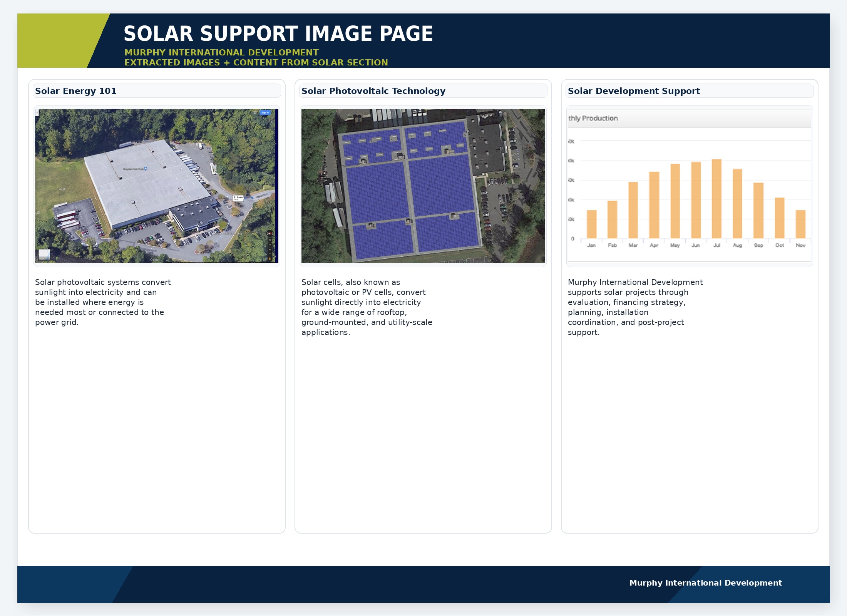
Task: Click the 'Apr' axis label
Action: pos(654,245)
